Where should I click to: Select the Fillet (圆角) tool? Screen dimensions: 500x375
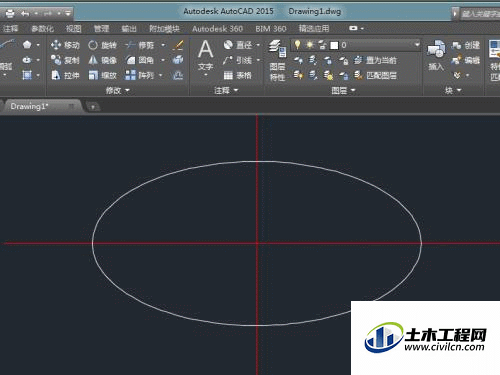pos(140,60)
